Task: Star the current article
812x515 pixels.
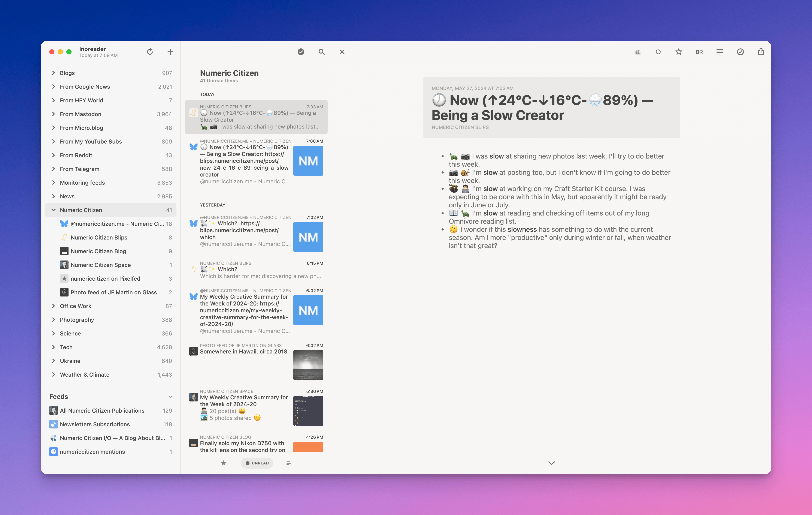Action: click(x=678, y=52)
